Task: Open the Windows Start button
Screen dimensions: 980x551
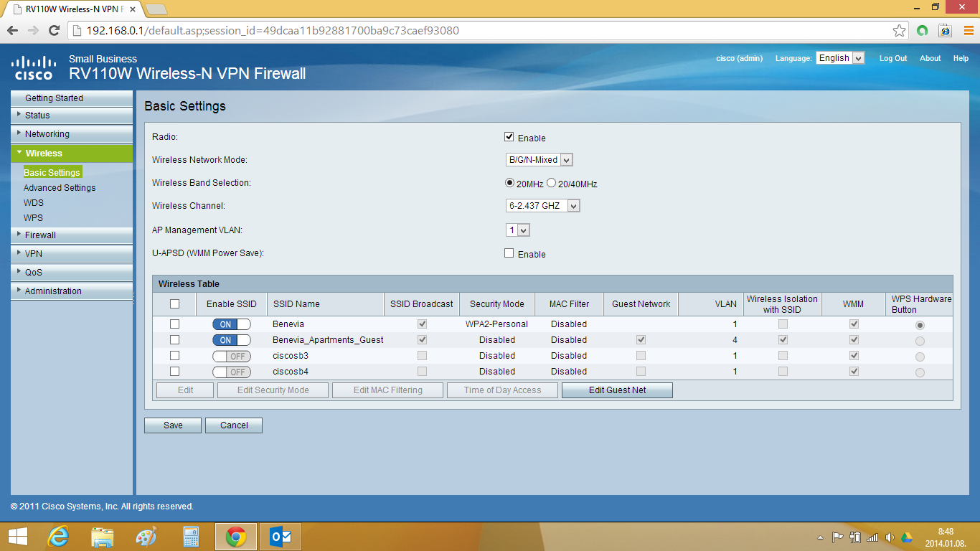Action: [18, 537]
